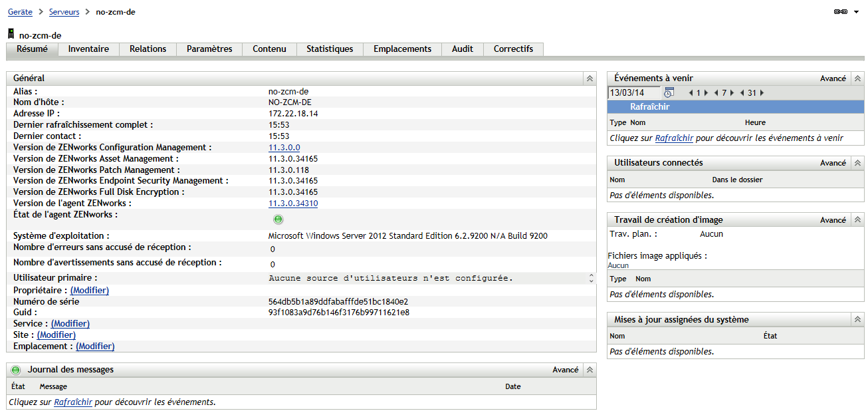This screenshot has width=868, height=413.
Task: Click the green Journal des messages status icon
Action: [16, 370]
